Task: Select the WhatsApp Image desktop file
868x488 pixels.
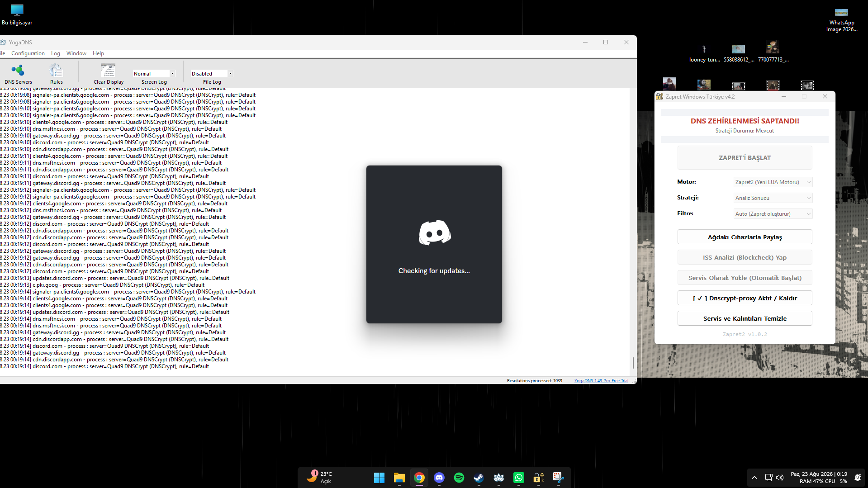Action: point(841,20)
